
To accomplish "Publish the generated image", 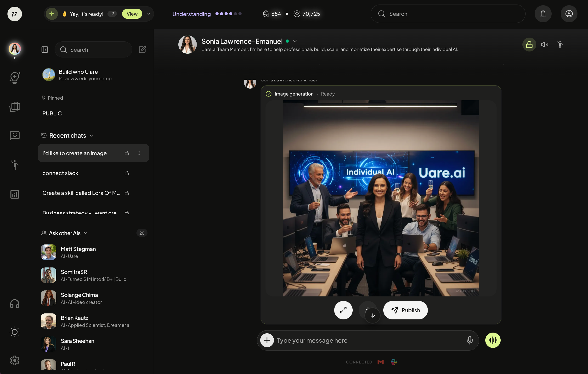I will pos(405,310).
